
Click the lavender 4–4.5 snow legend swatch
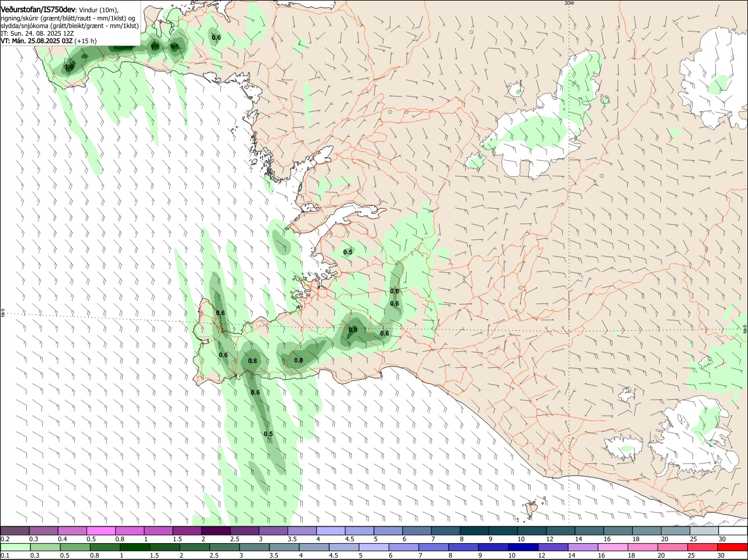click(x=331, y=531)
